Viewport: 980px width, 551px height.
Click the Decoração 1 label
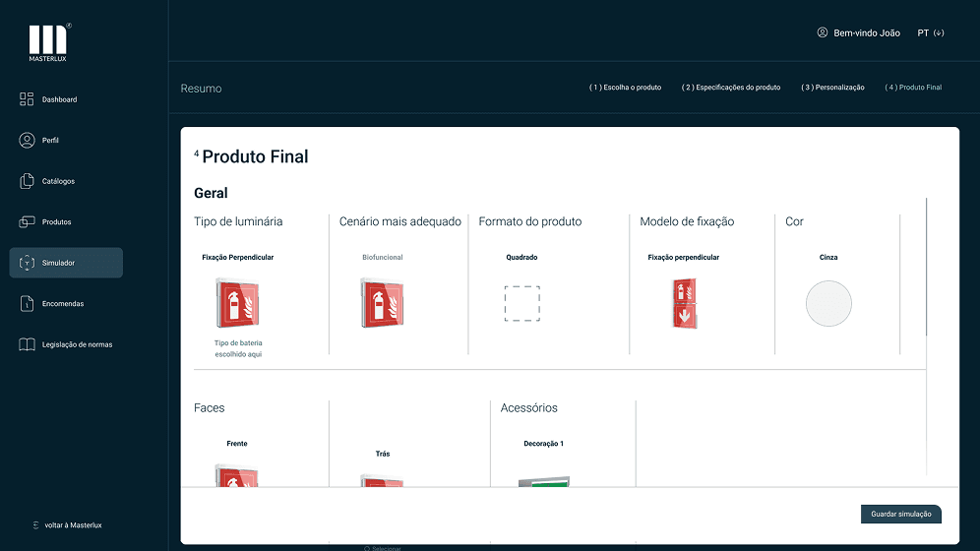pyautogui.click(x=544, y=444)
